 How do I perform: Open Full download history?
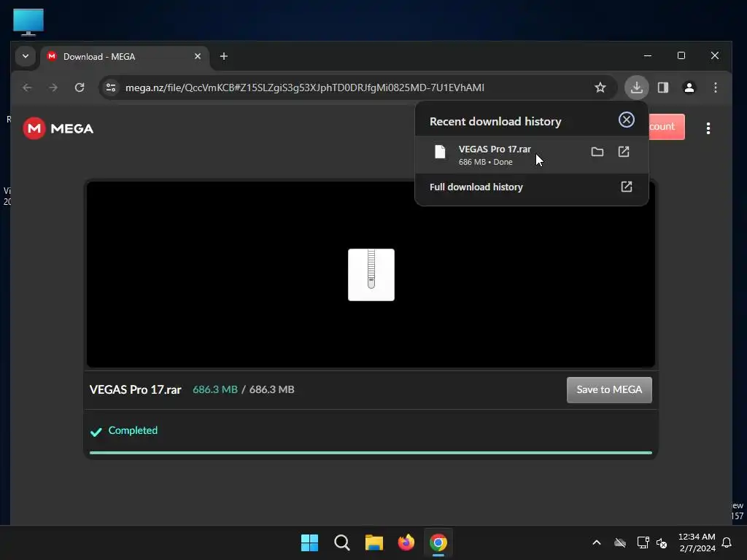point(531,187)
